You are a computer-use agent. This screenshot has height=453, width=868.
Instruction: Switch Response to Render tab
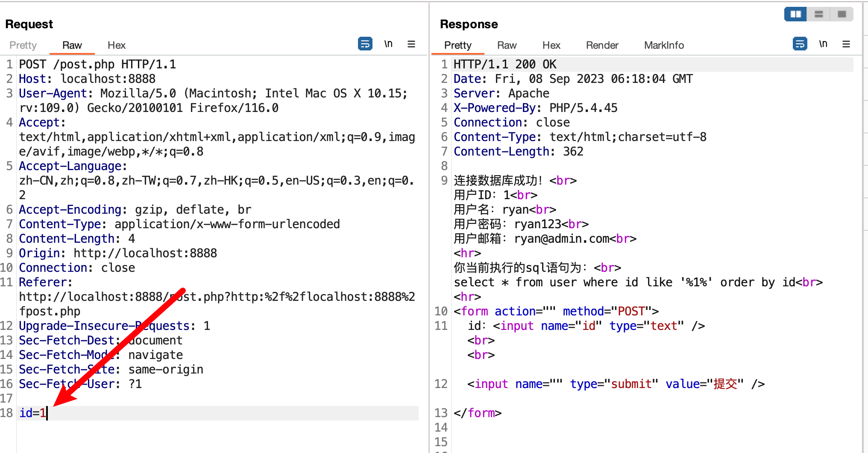click(602, 45)
